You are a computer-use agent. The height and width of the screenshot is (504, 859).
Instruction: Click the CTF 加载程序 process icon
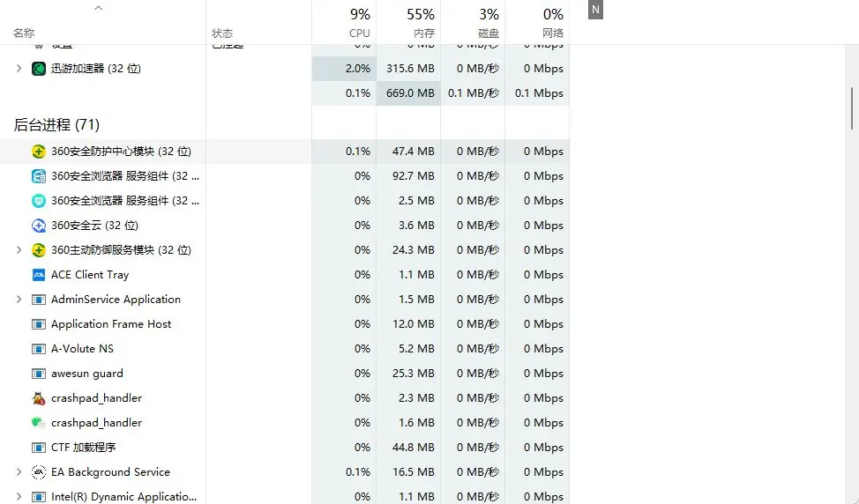39,448
